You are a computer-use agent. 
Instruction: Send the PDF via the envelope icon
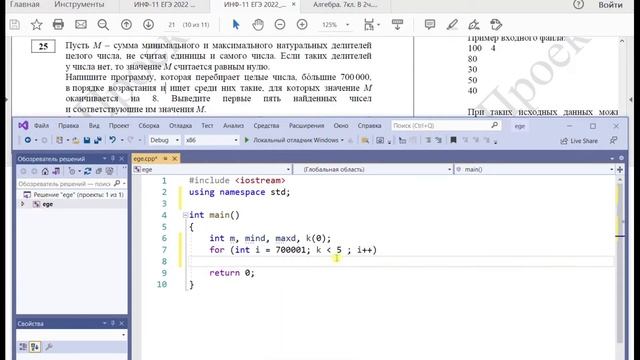coord(81,25)
